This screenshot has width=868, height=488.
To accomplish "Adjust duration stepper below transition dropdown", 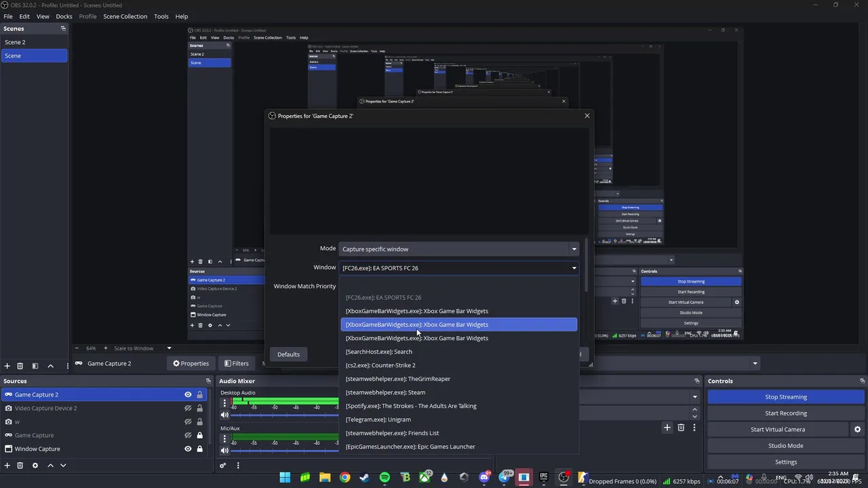I will click(x=694, y=411).
